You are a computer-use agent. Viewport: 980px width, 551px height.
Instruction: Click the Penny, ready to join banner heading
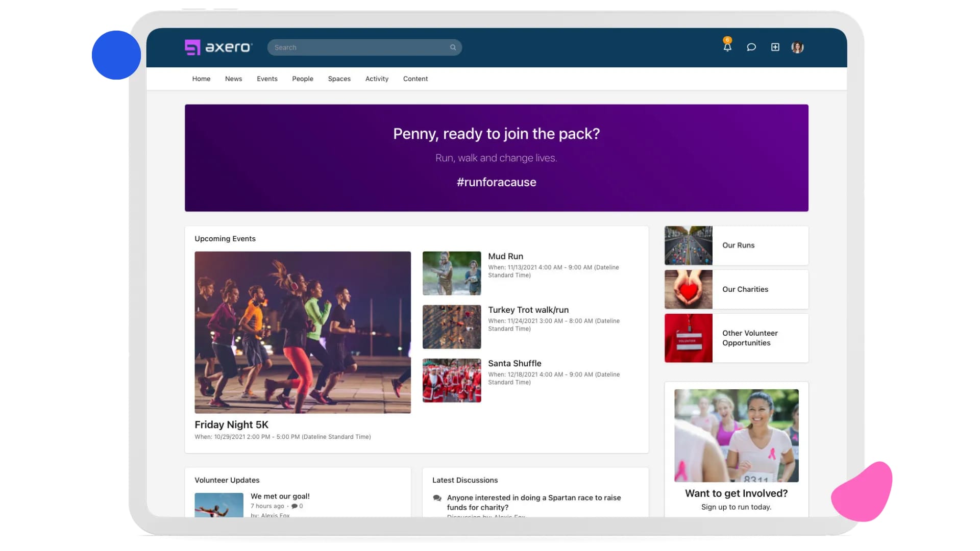(x=496, y=134)
